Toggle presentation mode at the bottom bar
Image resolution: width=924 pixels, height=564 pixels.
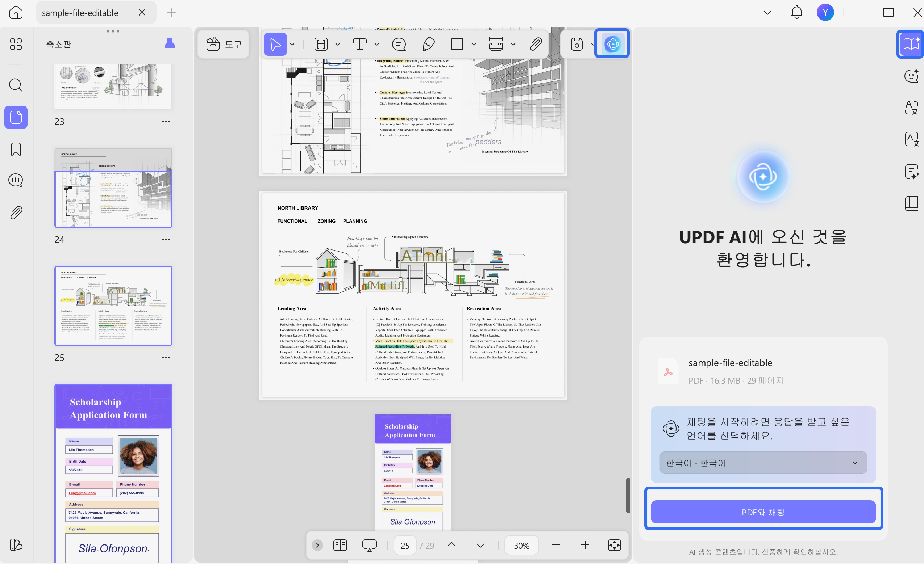pyautogui.click(x=369, y=545)
